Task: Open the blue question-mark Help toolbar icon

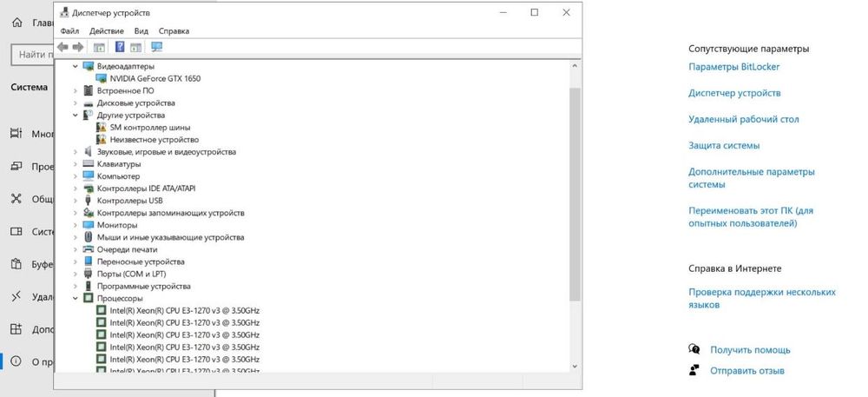Action: point(120,47)
